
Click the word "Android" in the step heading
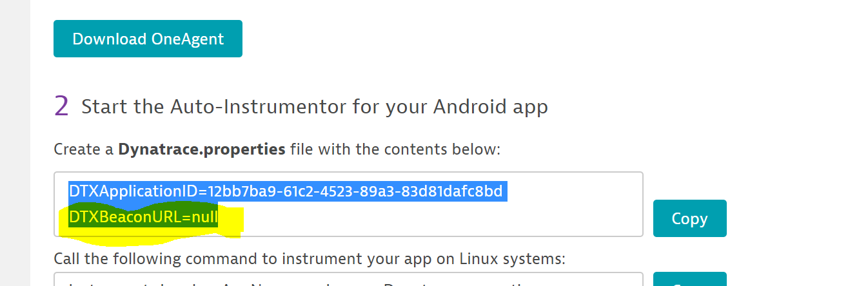click(469, 106)
